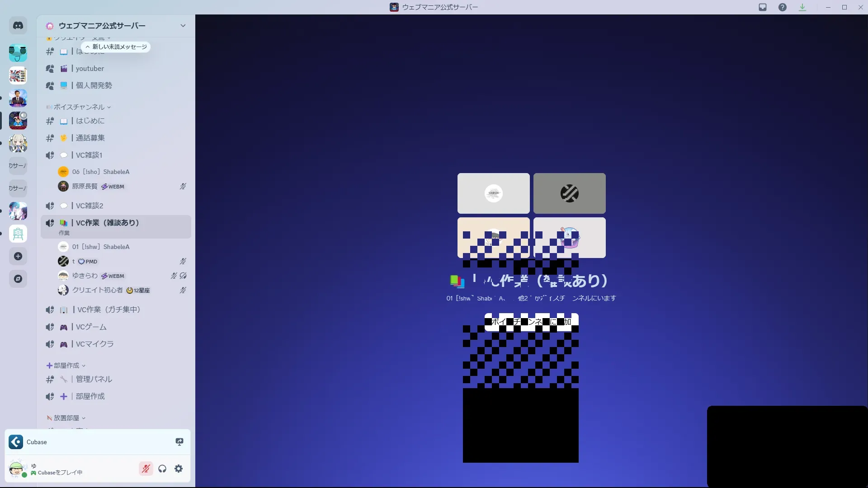
Task: Collapse the 部屋作成 category
Action: (x=66, y=366)
